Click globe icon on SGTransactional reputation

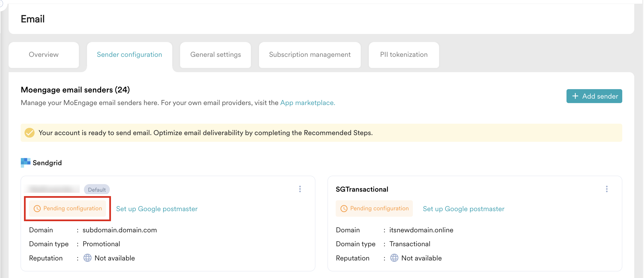pos(394,258)
